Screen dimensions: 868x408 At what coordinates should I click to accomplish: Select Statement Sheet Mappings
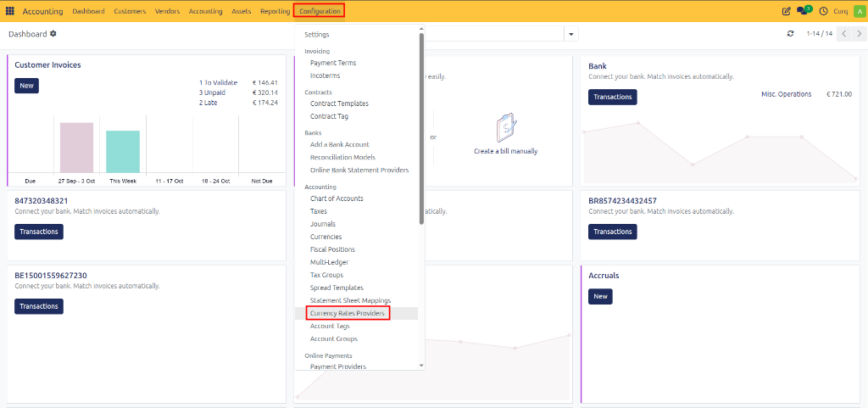tap(350, 300)
